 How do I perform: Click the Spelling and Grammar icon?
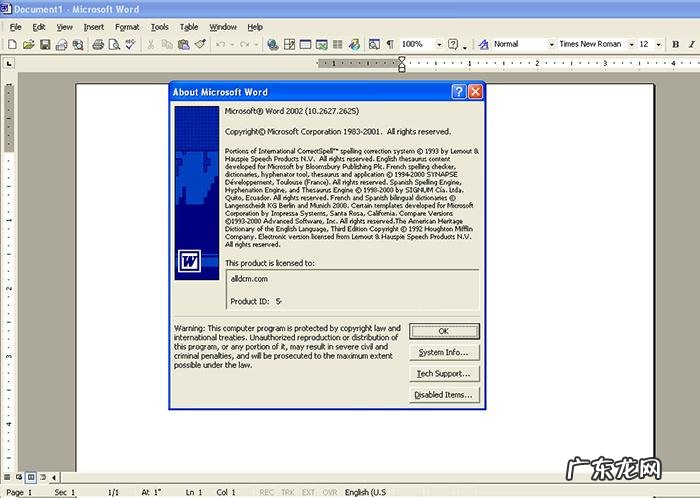pyautogui.click(x=130, y=45)
